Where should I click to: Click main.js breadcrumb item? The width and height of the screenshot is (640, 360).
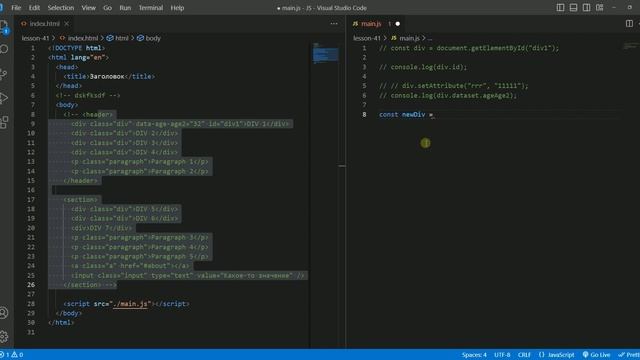coord(409,38)
